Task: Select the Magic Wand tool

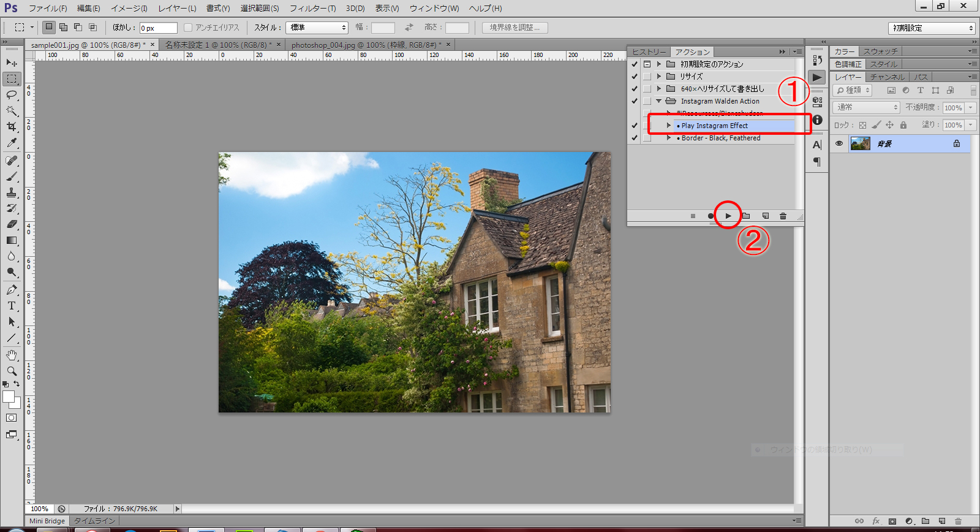Action: pos(12,111)
